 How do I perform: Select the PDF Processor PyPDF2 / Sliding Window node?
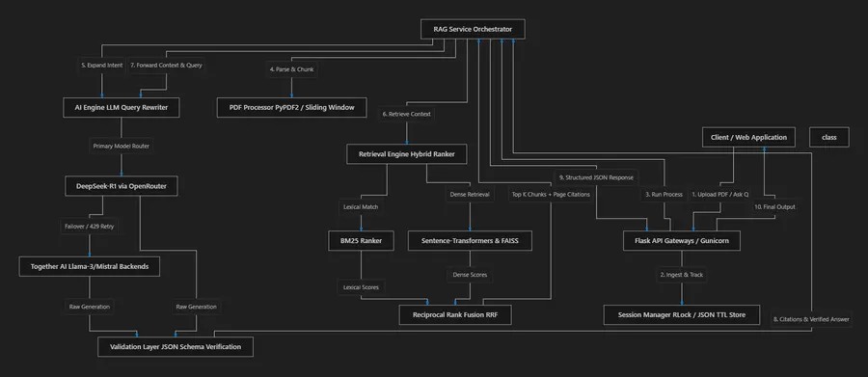(x=291, y=107)
